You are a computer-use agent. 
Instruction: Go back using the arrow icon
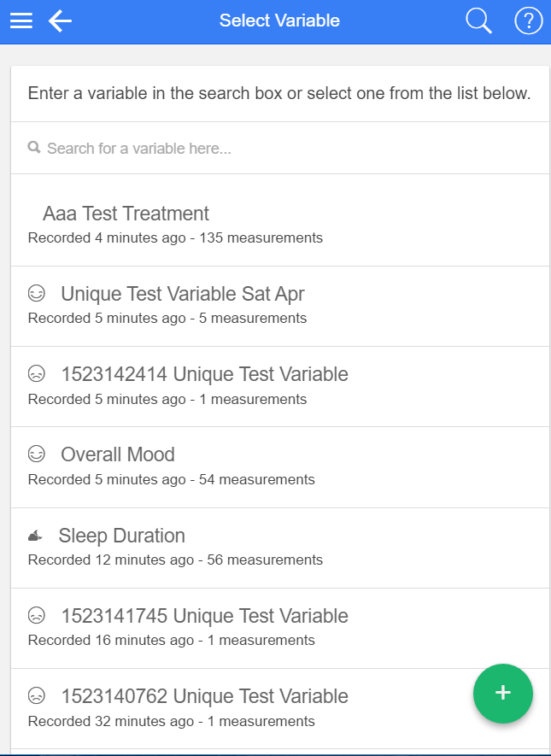60,21
